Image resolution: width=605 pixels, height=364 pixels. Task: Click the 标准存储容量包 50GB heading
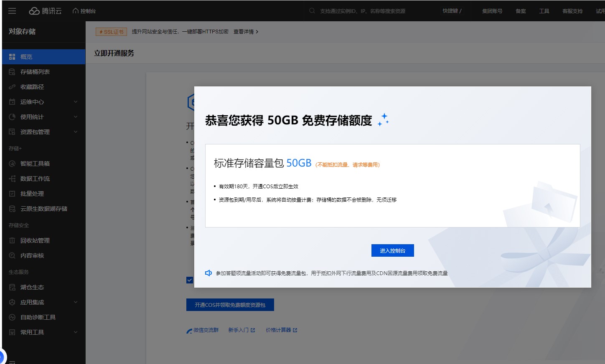pos(263,163)
